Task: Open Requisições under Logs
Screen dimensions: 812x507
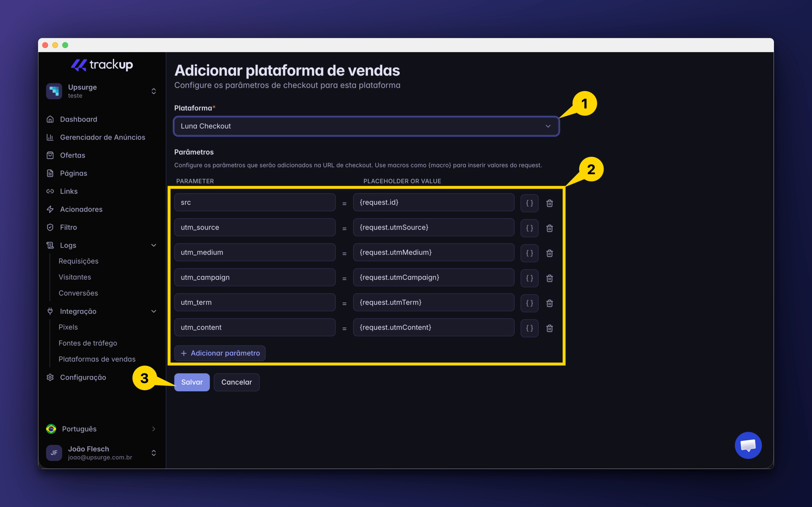Action: (79, 261)
